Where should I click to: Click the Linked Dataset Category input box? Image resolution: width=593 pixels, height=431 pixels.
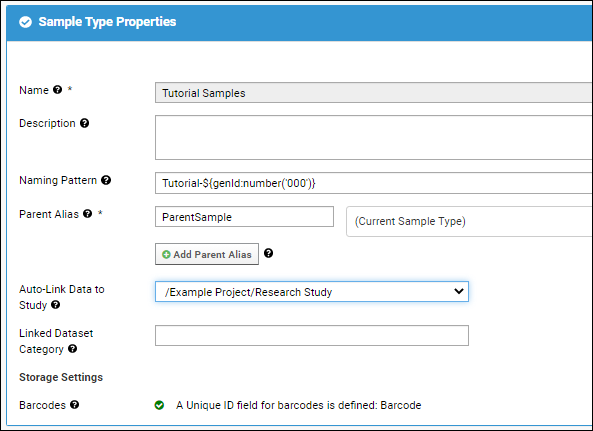[x=312, y=335]
